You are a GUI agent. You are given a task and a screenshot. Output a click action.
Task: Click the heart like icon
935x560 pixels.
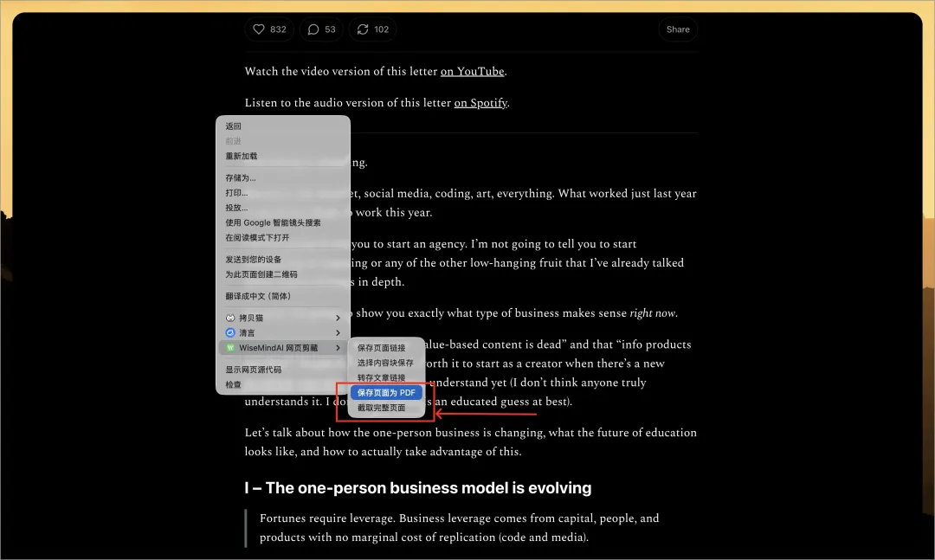258,29
